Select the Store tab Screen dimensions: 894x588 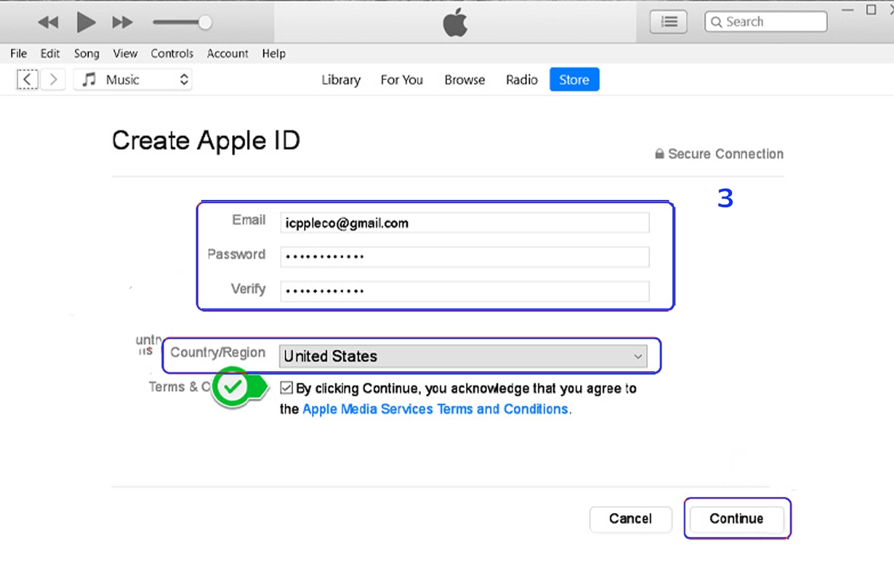(574, 79)
